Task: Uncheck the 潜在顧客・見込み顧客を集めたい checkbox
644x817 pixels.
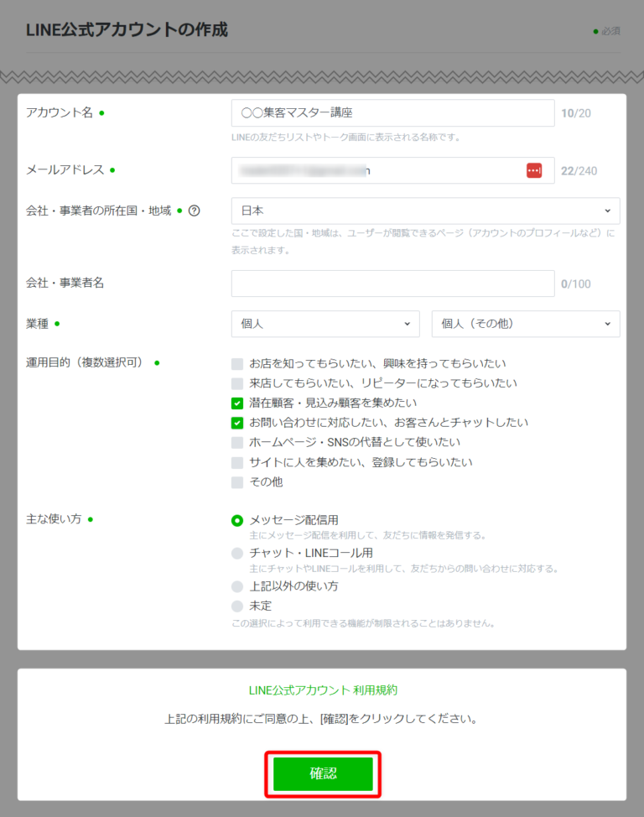Action: (x=237, y=403)
